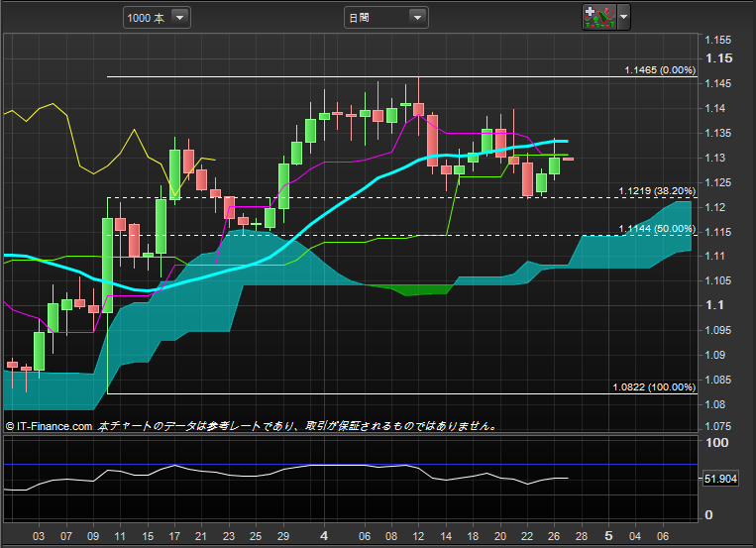This screenshot has height=548, width=756.
Task: Click the 1.15 price axis label
Action: pos(718,58)
